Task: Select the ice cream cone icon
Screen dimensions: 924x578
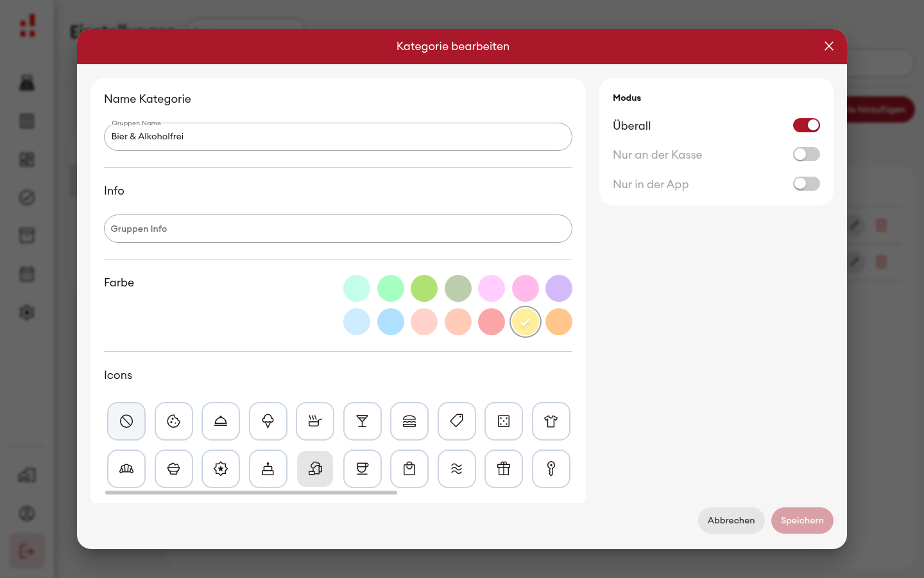Action: click(x=268, y=421)
